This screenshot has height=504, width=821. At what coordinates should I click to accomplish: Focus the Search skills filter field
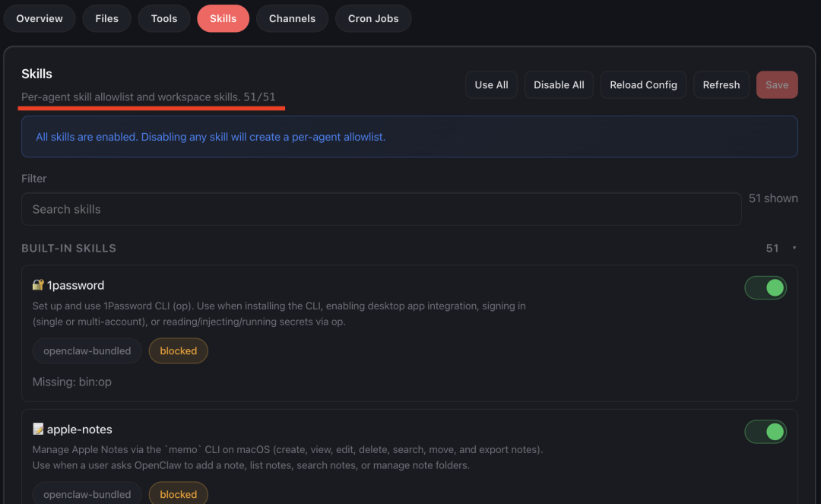[380, 209]
